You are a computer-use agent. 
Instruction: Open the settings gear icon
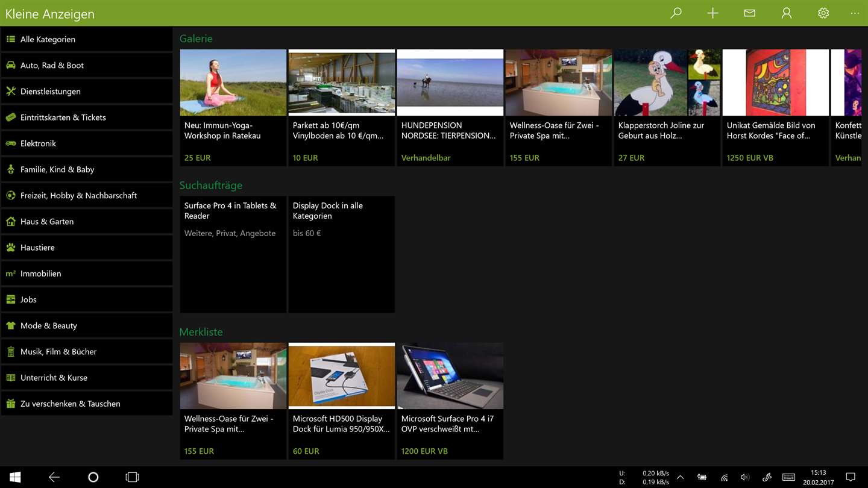(x=823, y=13)
